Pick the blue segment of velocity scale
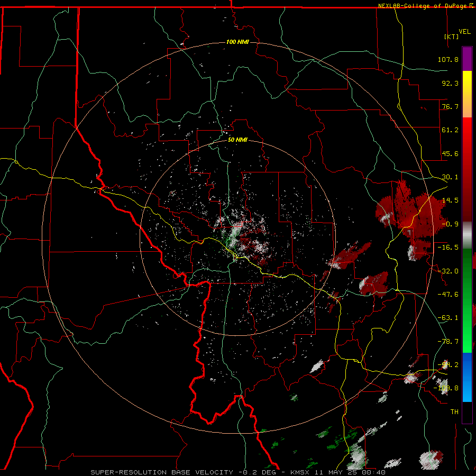 tap(467, 377)
